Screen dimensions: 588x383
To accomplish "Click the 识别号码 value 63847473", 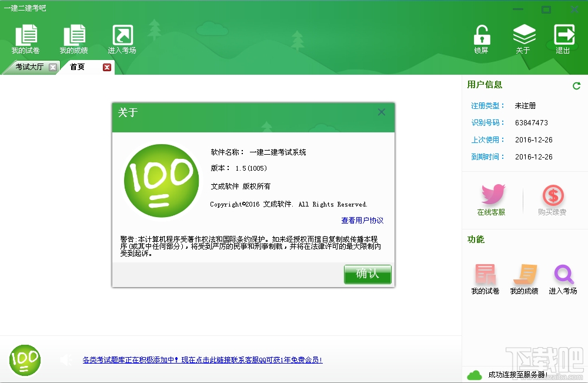I will 532,122.
